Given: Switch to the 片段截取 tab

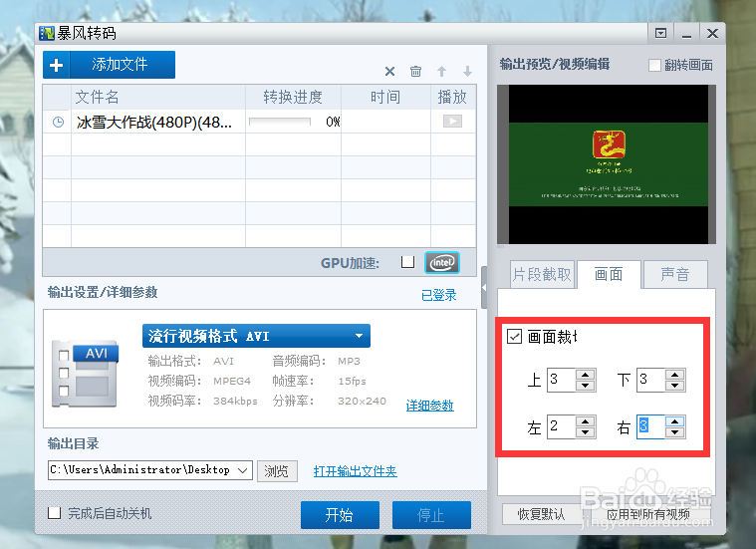Looking at the screenshot, I should tap(542, 275).
